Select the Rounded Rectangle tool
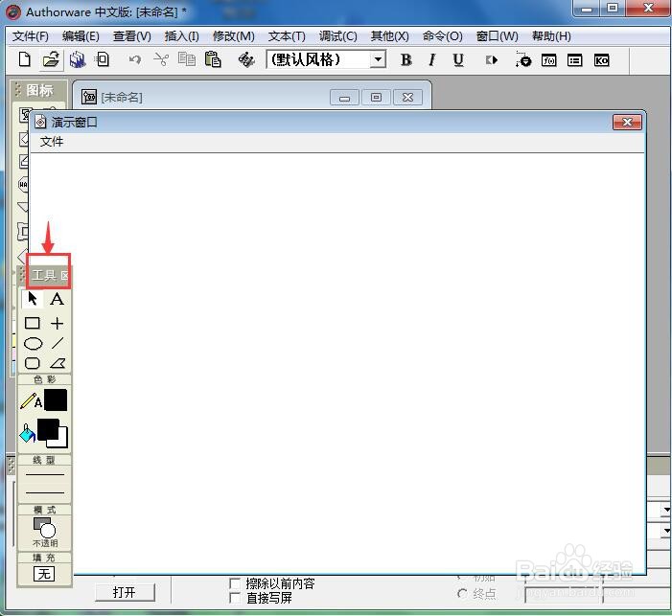 point(33,363)
